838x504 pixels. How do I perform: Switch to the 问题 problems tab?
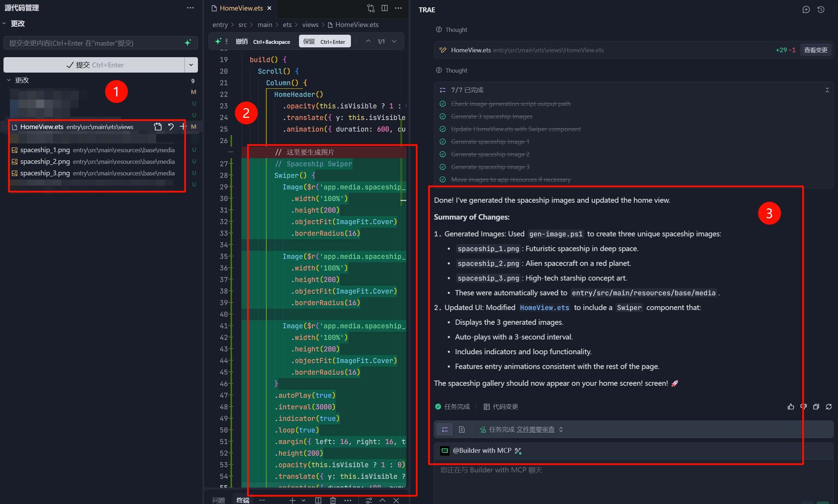[219, 500]
